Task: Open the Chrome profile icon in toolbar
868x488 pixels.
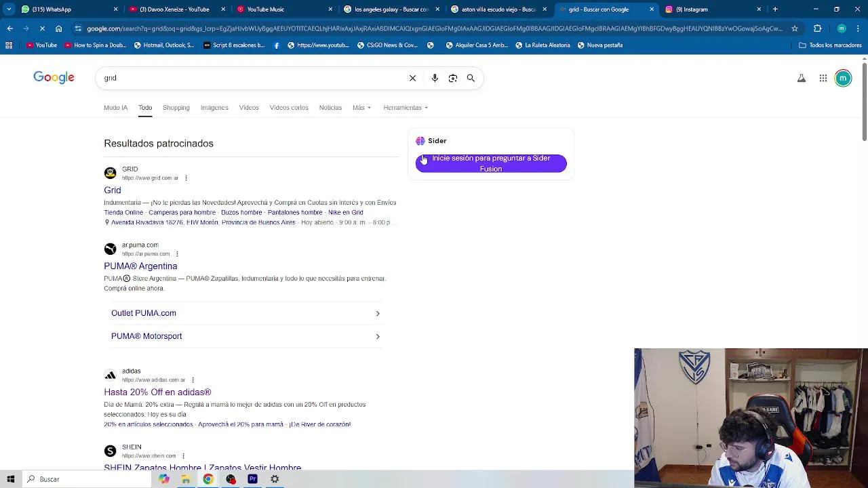Action: click(x=842, y=28)
